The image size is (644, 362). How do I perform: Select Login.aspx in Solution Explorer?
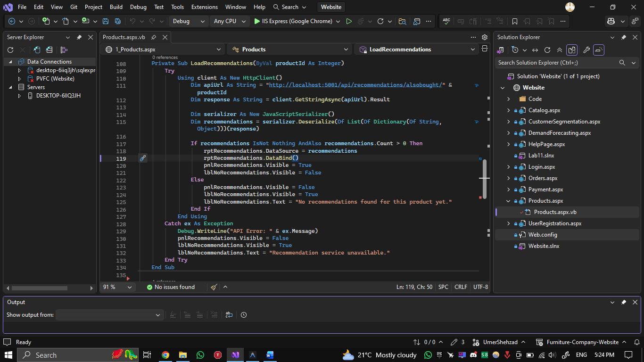[542, 167]
